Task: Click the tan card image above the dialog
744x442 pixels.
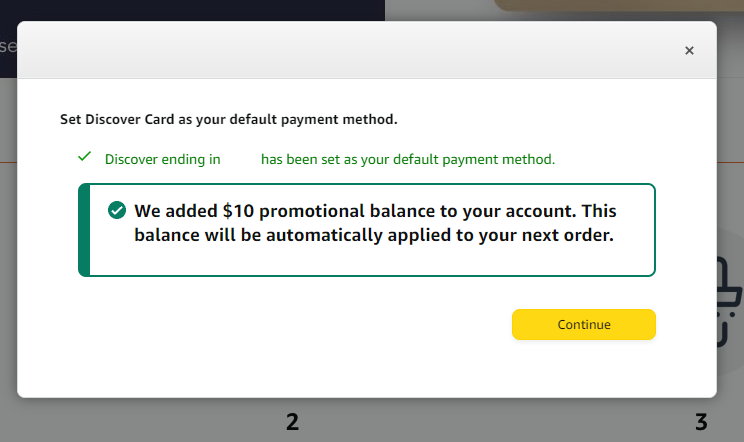Action: click(x=620, y=5)
